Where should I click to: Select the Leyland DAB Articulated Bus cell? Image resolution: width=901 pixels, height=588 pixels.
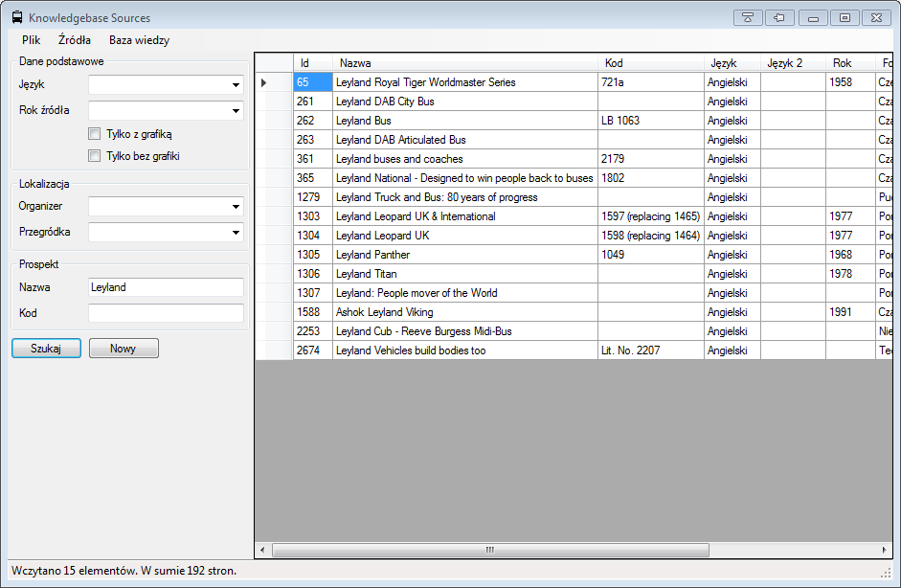[465, 140]
